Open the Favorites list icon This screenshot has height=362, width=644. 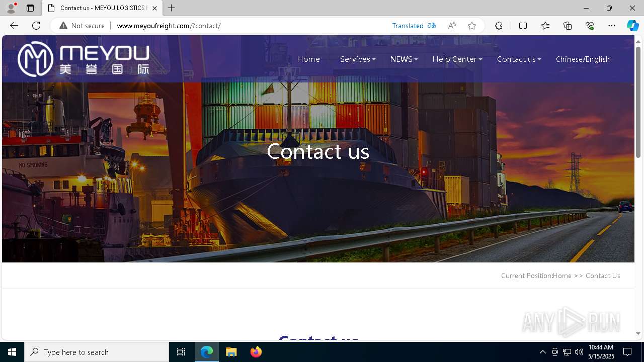pyautogui.click(x=545, y=26)
